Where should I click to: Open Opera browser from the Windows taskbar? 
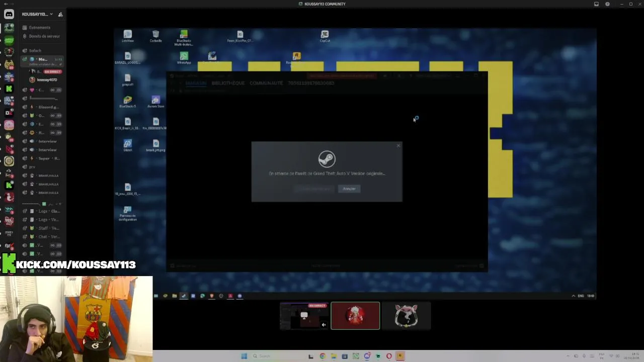click(x=389, y=356)
